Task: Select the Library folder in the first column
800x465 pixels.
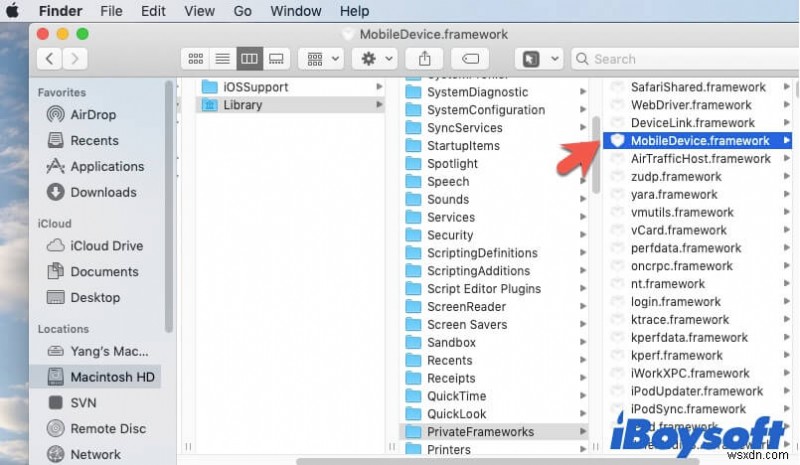Action: pos(290,105)
